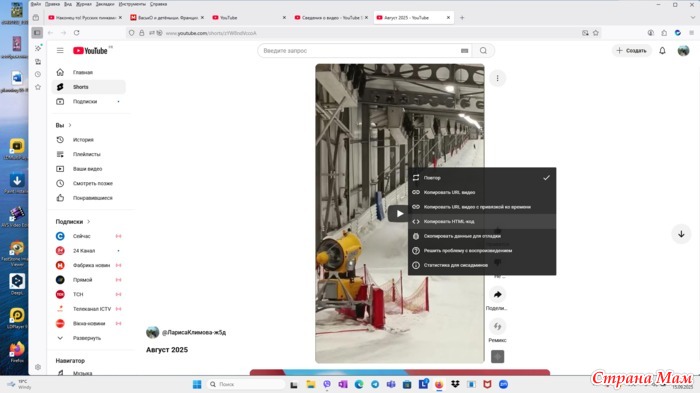The image size is (700, 393).
Task: Open the 24 Канал subscription
Action: coord(88,251)
